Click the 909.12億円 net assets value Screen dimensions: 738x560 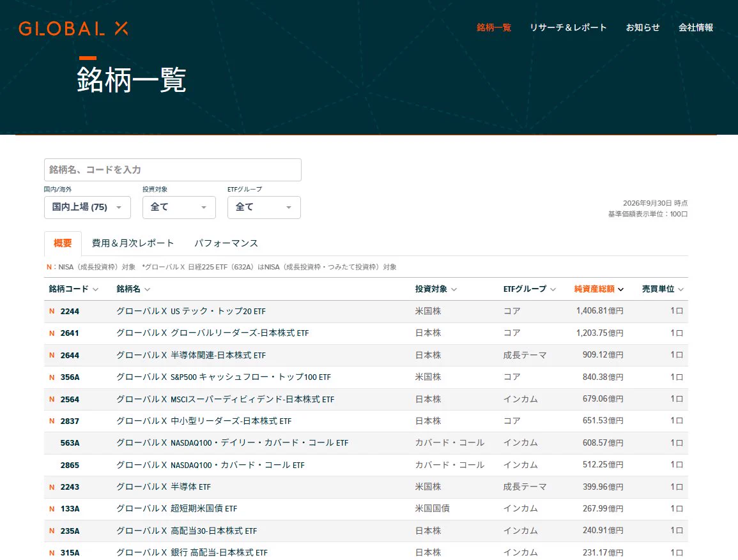603,354
